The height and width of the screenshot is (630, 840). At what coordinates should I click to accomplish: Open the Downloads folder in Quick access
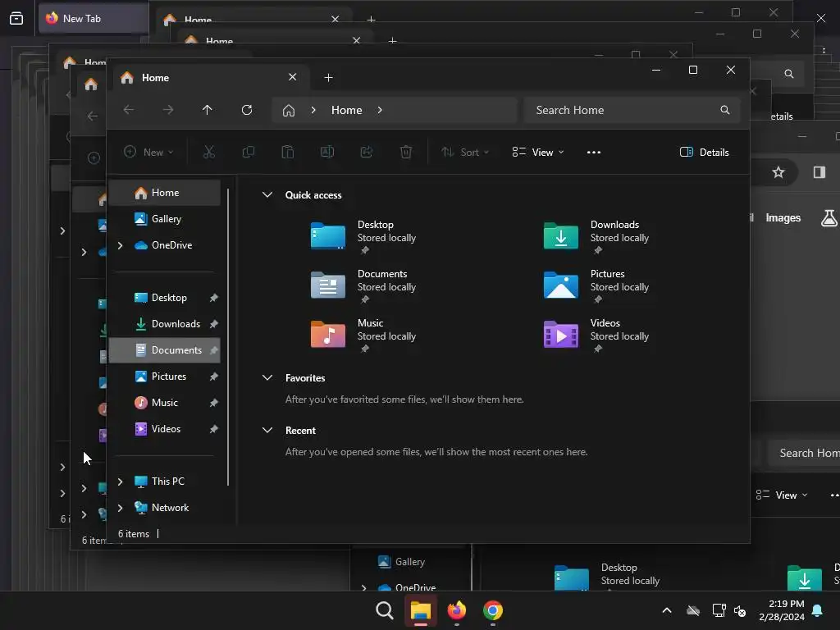[596, 236]
